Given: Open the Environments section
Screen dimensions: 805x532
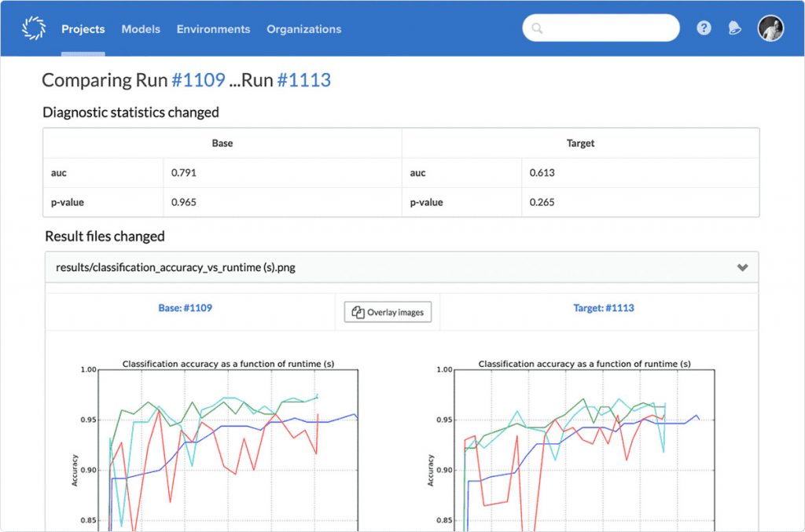Looking at the screenshot, I should [x=213, y=29].
